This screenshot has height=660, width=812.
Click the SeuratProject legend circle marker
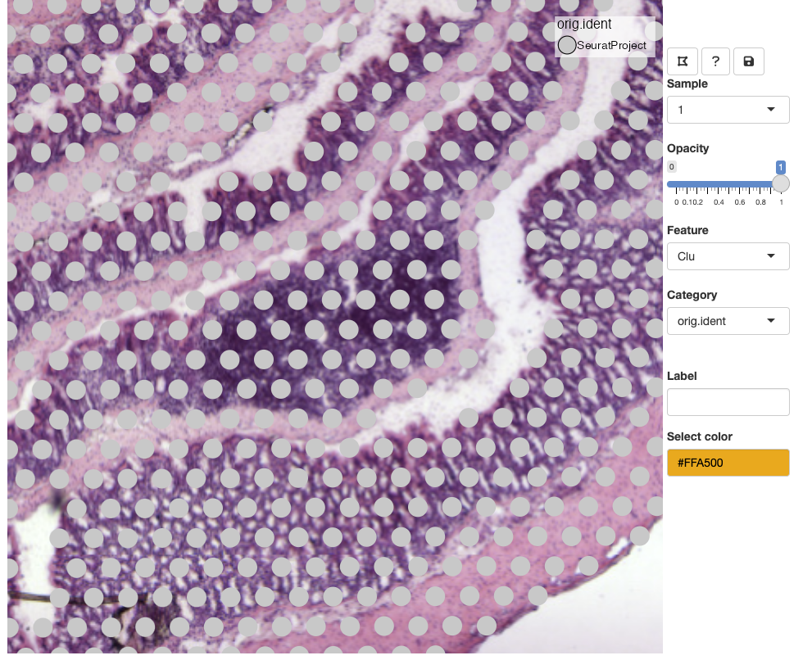coord(567,45)
